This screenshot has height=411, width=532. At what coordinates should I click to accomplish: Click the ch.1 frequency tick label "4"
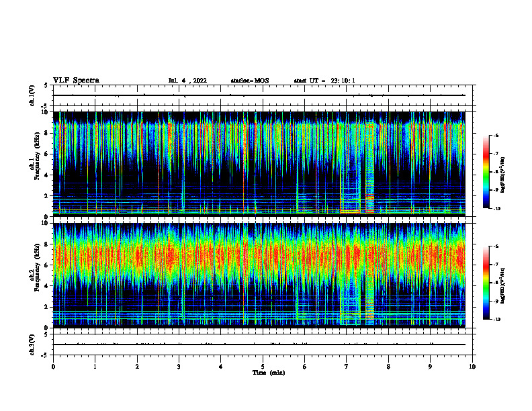click(47, 175)
